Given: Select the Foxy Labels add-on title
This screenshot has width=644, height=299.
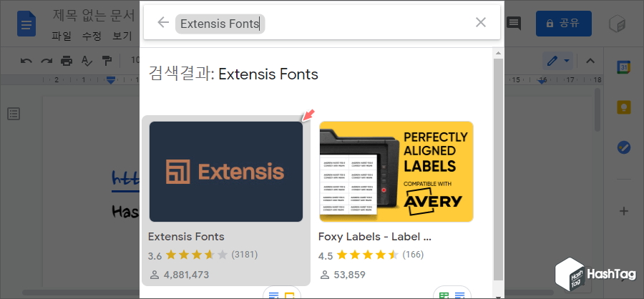Looking at the screenshot, I should pos(374,237).
